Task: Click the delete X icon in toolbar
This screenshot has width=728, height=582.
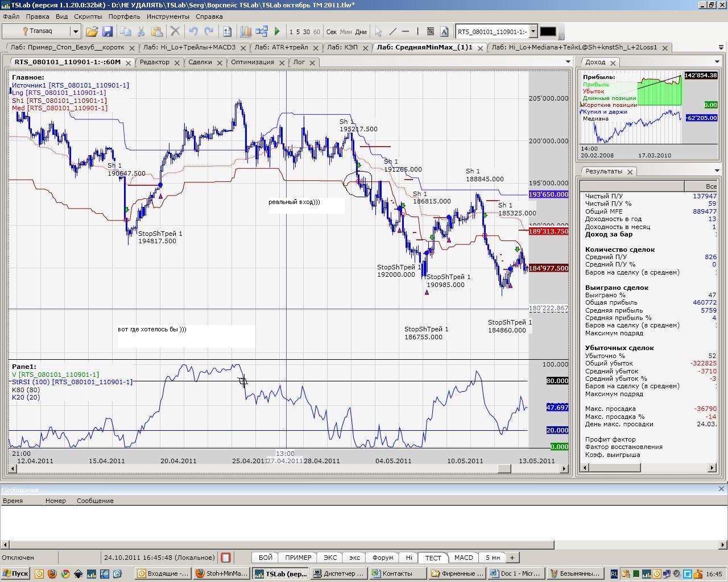Action: point(175,32)
